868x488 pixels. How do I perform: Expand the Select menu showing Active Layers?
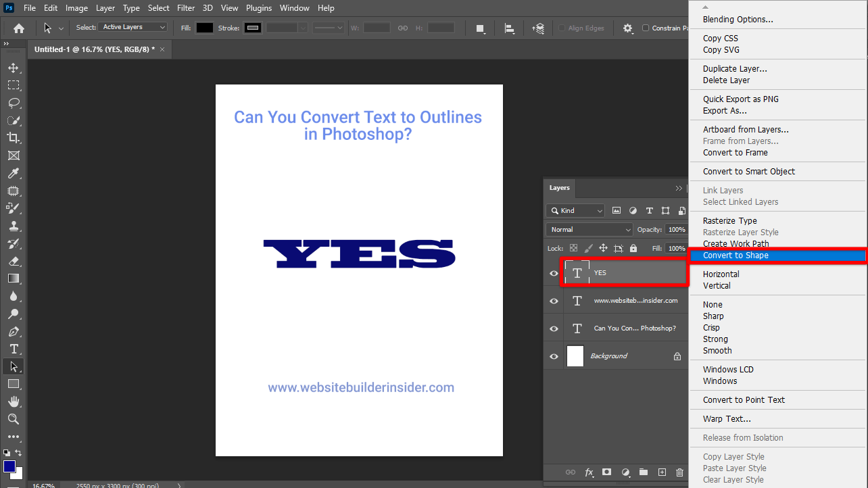point(132,26)
